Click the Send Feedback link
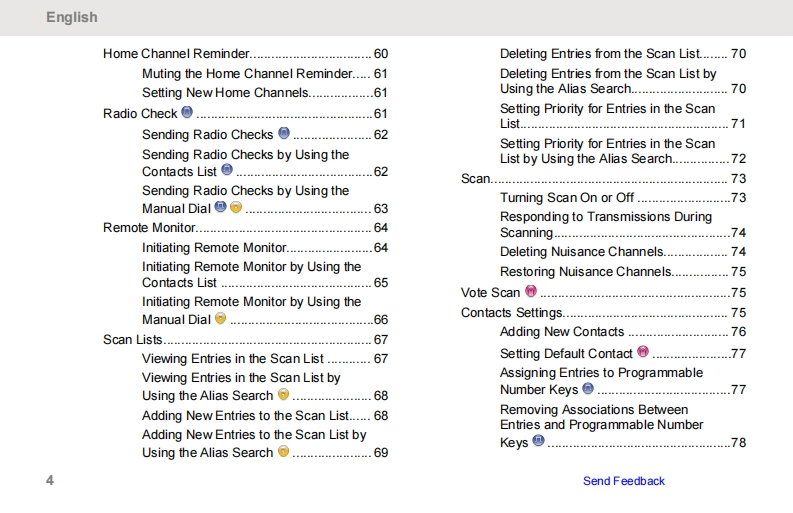 [623, 481]
